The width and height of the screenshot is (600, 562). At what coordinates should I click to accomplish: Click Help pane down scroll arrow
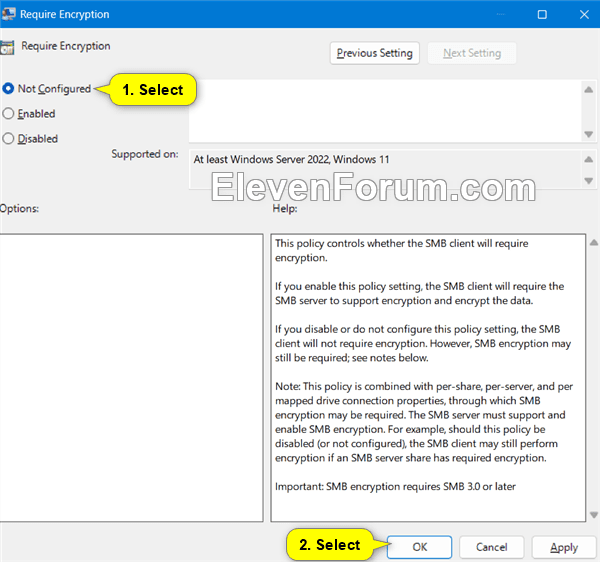coord(593,515)
